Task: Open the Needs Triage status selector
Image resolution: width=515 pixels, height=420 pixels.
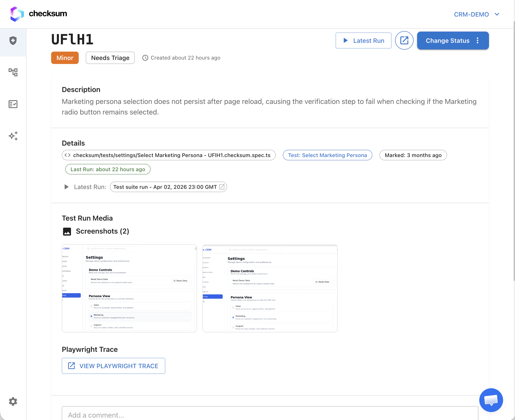Action: point(110,58)
